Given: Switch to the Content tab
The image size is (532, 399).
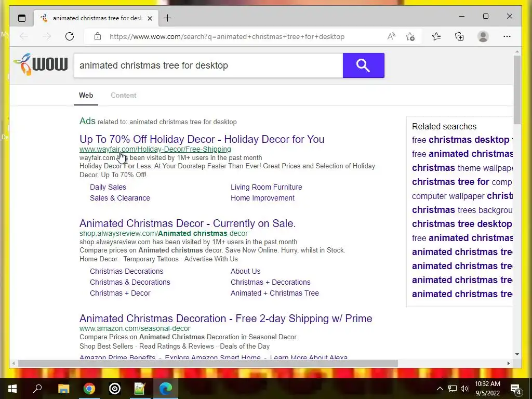Looking at the screenshot, I should 124,96.
